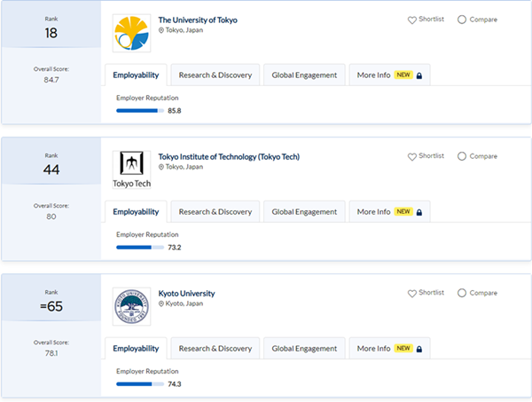Viewport: 532px width, 402px height.
Task: Click Employer Reputation label under University of Tokyo
Action: 147,99
